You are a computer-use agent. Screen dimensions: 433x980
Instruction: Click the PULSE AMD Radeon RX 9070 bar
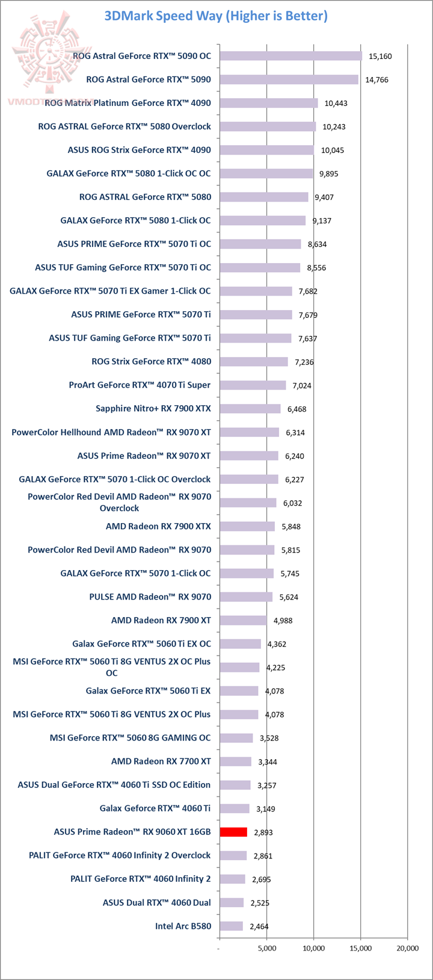pos(246,597)
